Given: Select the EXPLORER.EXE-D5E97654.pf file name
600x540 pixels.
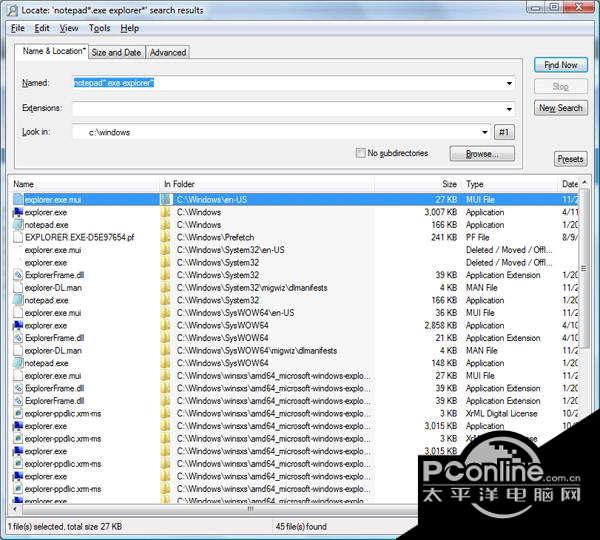Looking at the screenshot, I should pos(80,237).
